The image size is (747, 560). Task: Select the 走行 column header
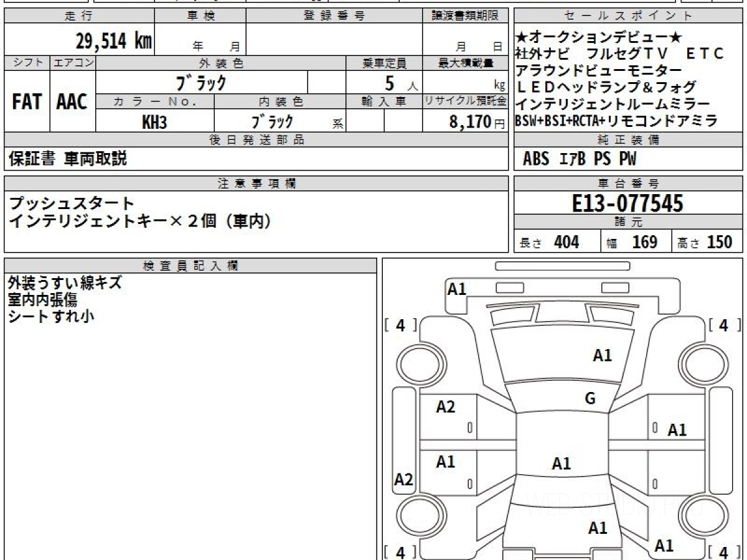(79, 16)
